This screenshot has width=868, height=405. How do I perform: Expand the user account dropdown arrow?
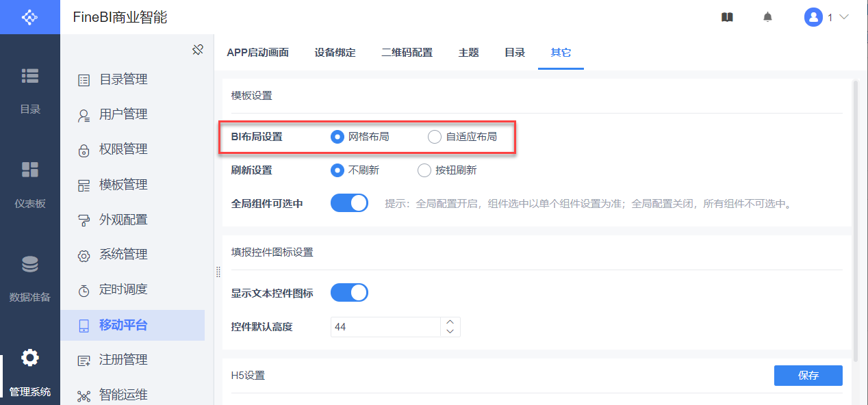point(843,17)
